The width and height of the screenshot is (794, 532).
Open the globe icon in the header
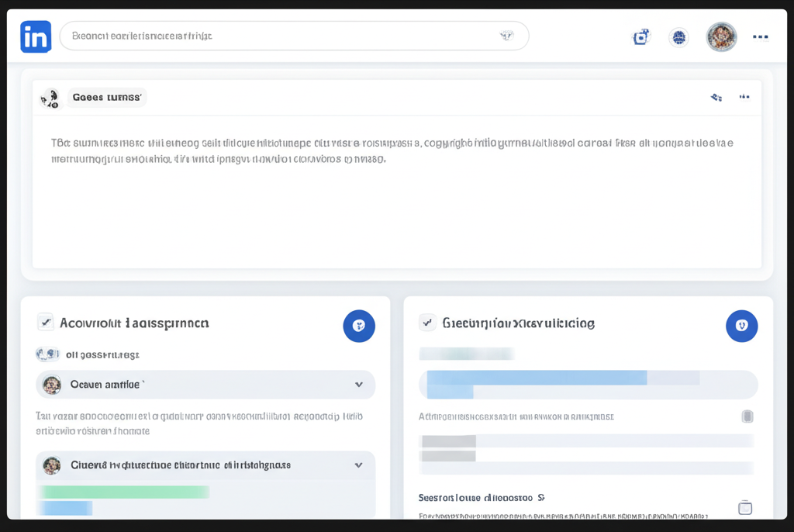pyautogui.click(x=678, y=37)
